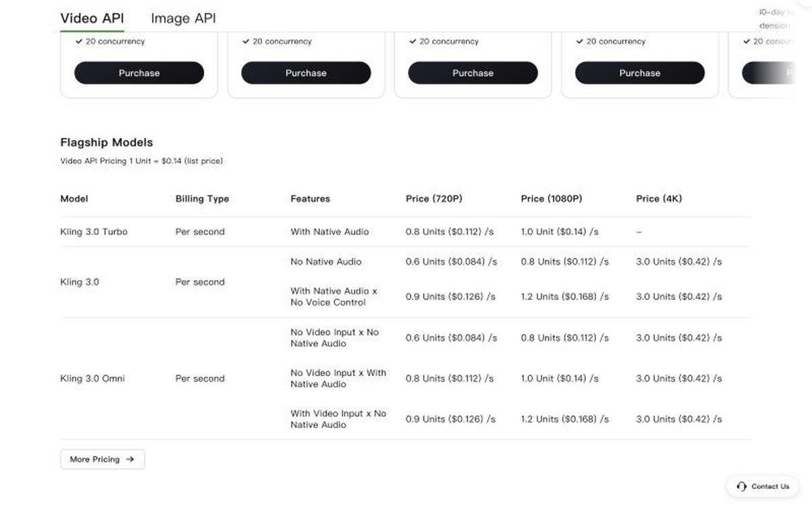The width and height of the screenshot is (812, 508).
Task: Click the headset icon beside Contact Us
Action: [x=742, y=486]
